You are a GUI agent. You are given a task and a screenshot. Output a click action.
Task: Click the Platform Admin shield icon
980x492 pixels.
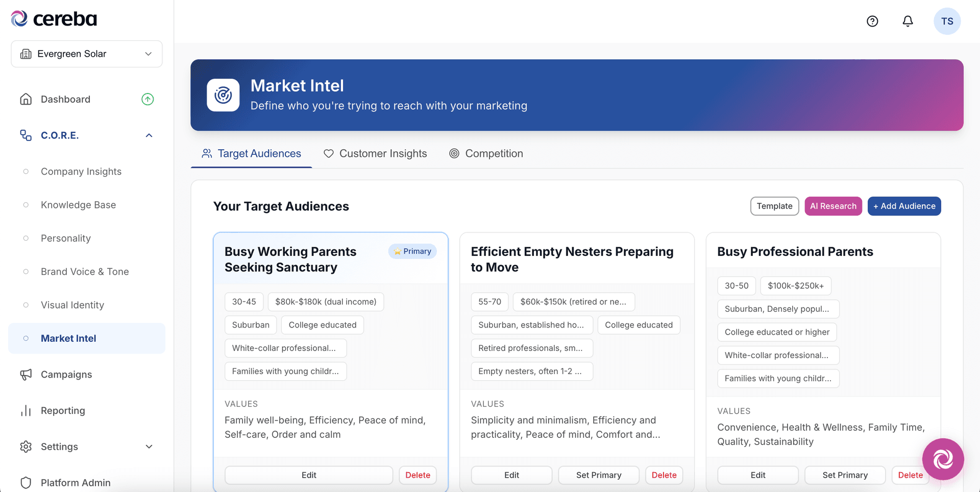(26, 482)
